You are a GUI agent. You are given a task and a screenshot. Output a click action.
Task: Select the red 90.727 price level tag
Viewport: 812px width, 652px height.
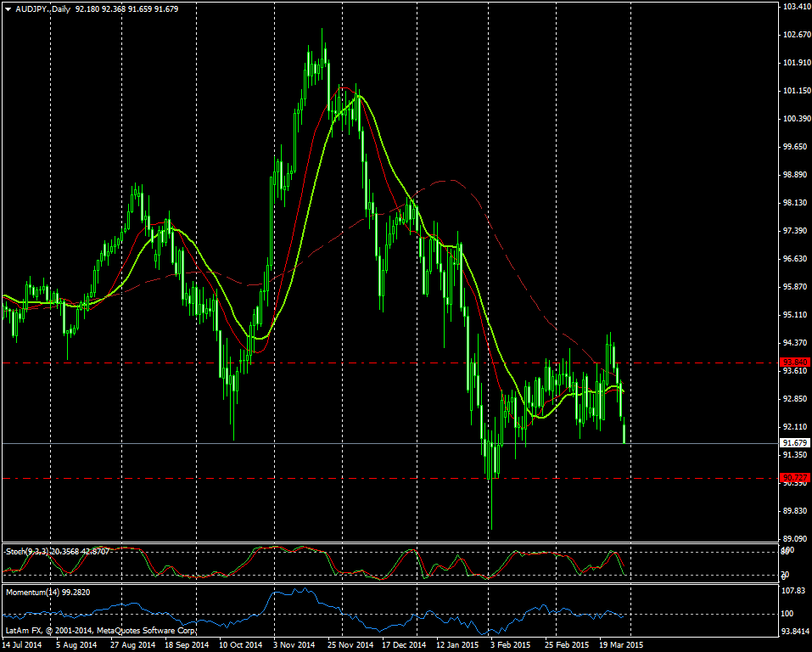pos(795,478)
